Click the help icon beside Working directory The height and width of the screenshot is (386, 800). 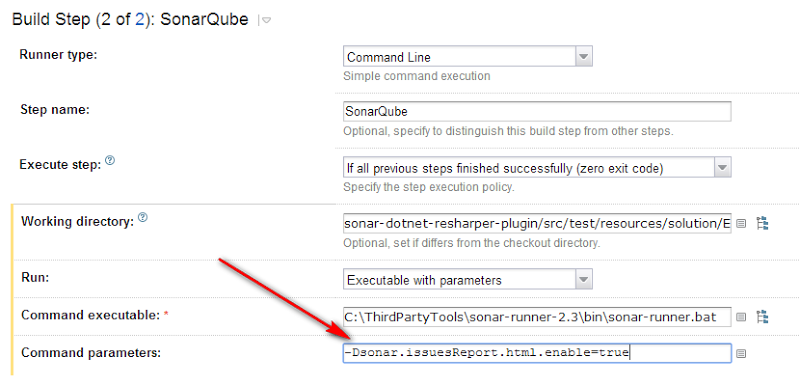[143, 218]
